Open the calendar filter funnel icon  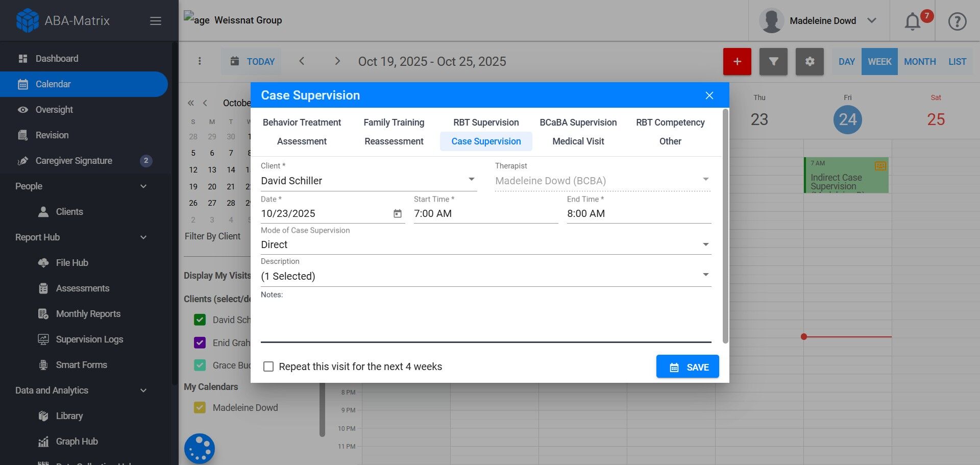tap(773, 62)
